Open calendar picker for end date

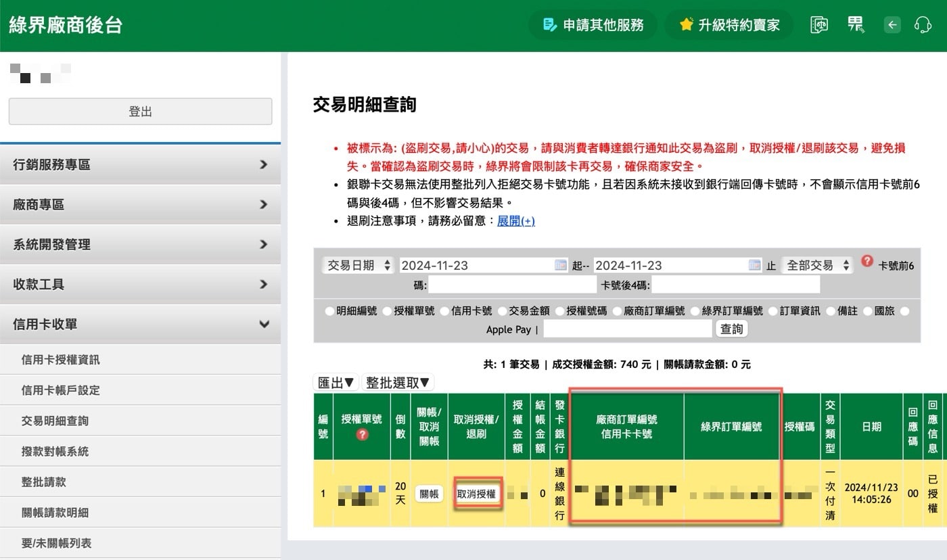click(x=755, y=265)
